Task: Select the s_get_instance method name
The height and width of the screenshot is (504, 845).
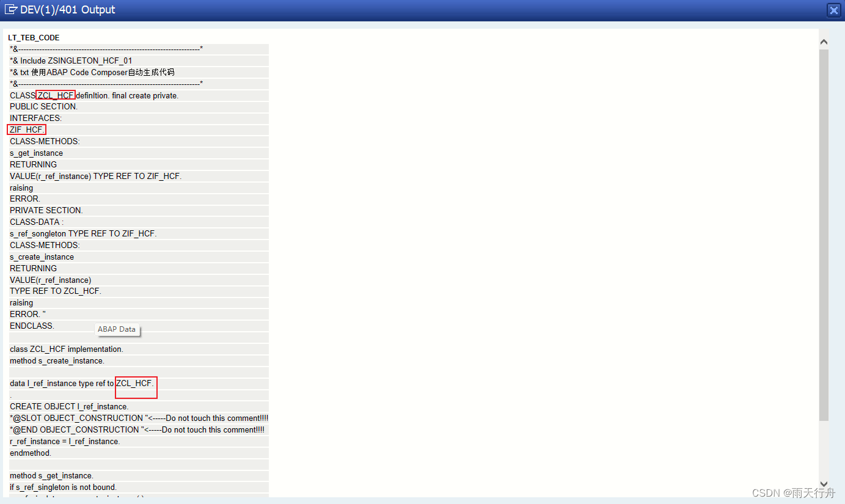Action: pos(36,153)
